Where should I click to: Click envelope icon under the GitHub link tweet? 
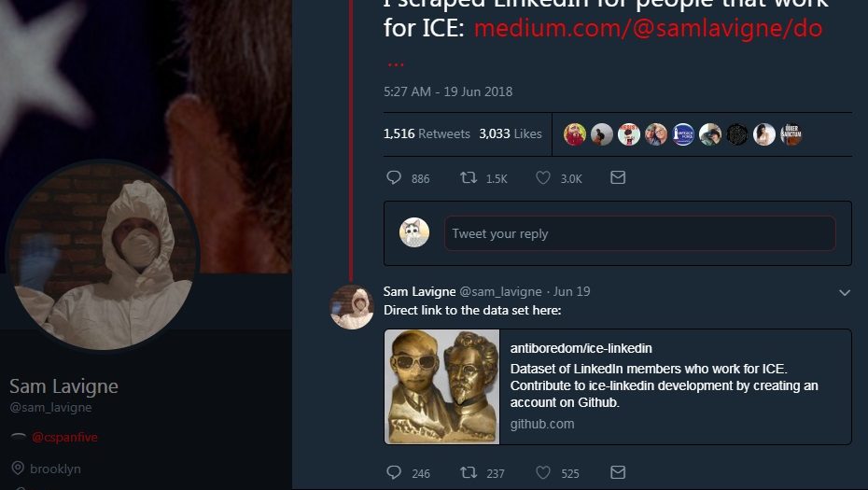click(x=618, y=472)
